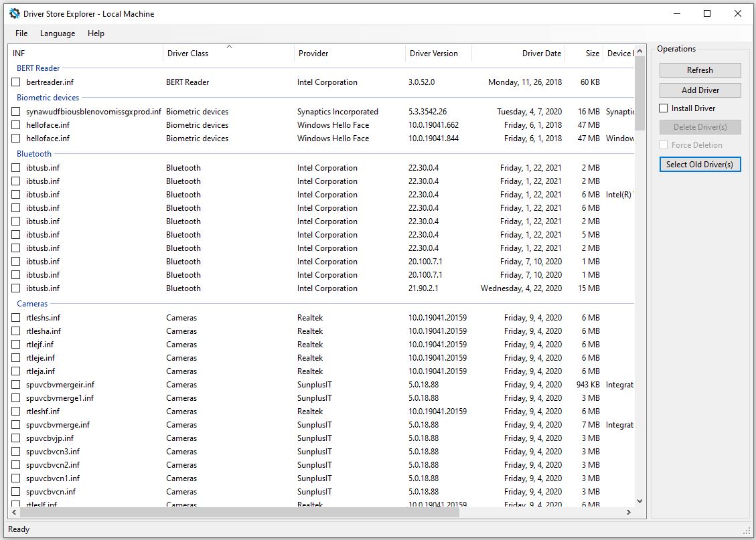Select the rtleshs.inf camera driver checkbox
Image resolution: width=756 pixels, height=540 pixels.
coord(15,317)
